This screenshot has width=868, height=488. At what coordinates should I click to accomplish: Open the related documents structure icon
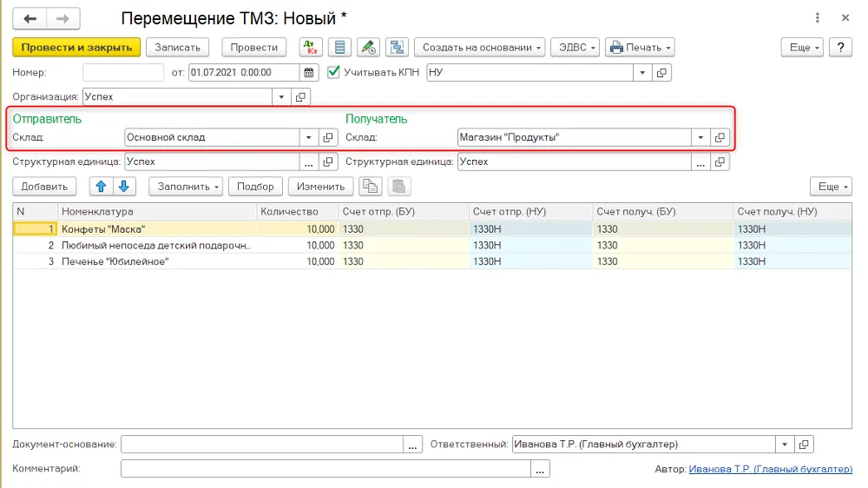[397, 48]
